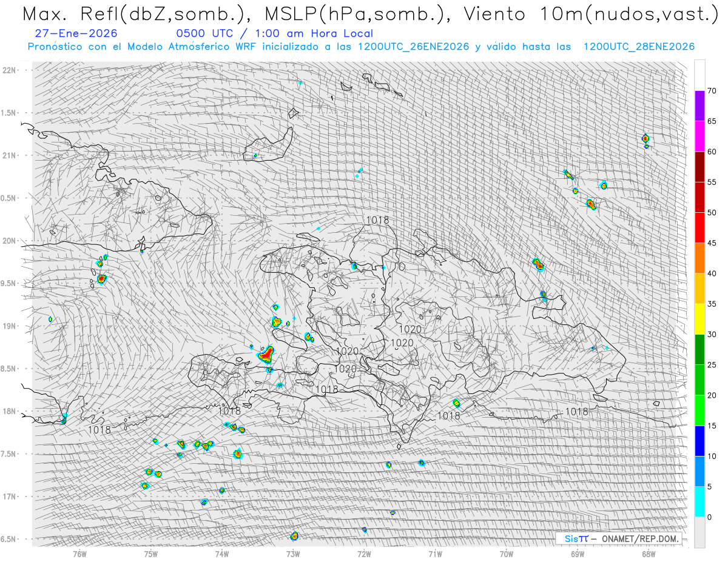Click the '69W' longitude label
Viewport: 728px width, 562px height.
(578, 554)
